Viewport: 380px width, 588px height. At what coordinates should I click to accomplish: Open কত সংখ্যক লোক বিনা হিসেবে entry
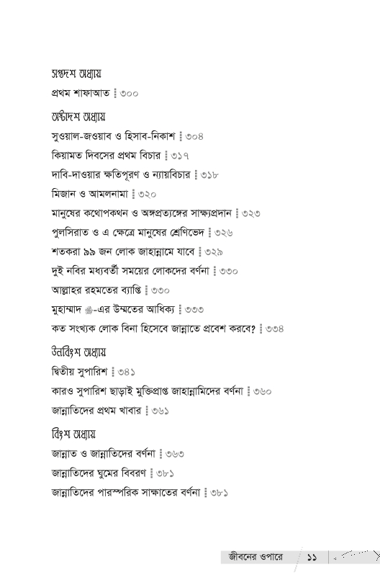click(x=168, y=329)
